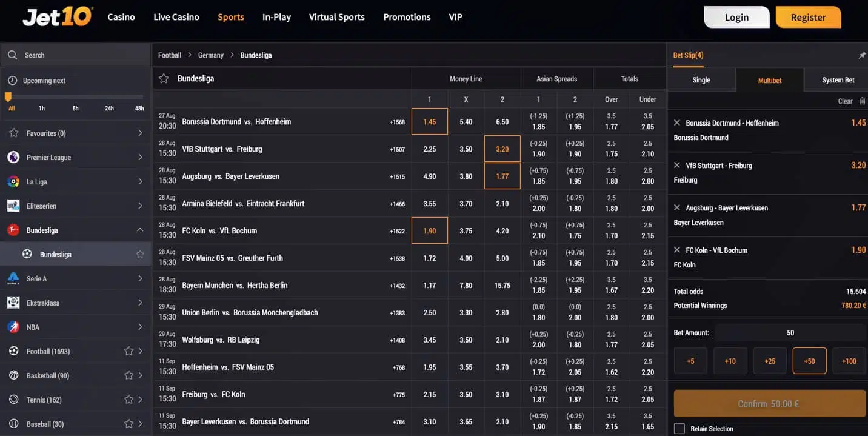Expand the NBA section
The width and height of the screenshot is (868, 436).
point(140,327)
